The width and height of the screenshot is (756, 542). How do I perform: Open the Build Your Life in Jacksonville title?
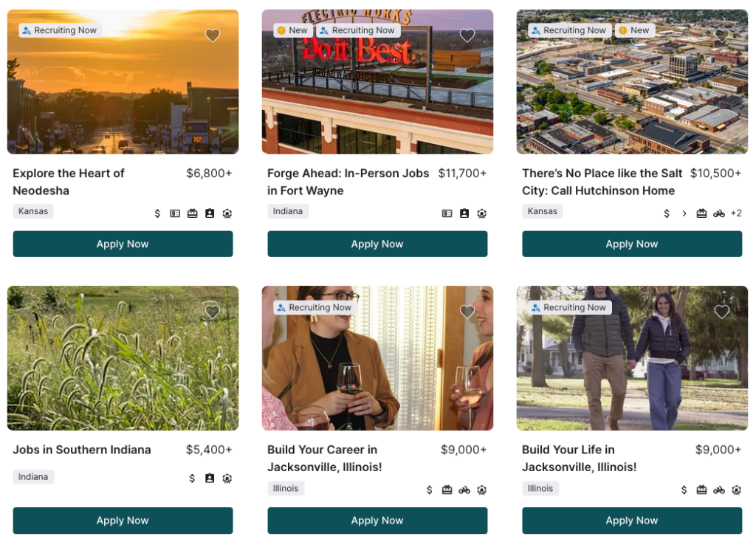(x=579, y=458)
